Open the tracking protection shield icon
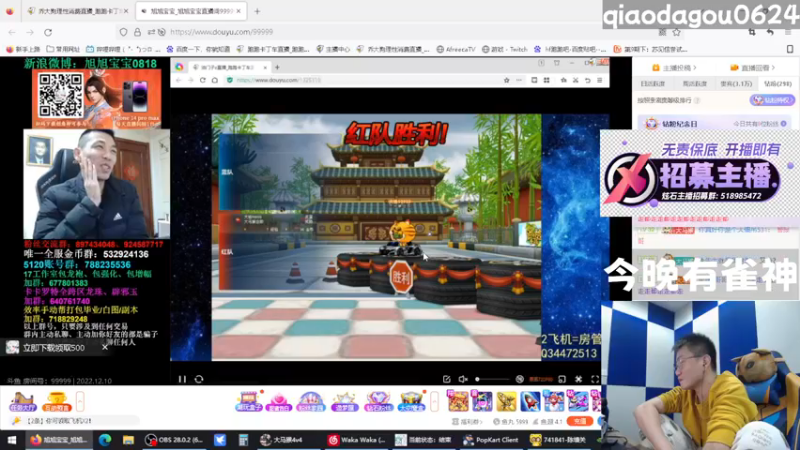The width and height of the screenshot is (800, 450). click(123, 32)
